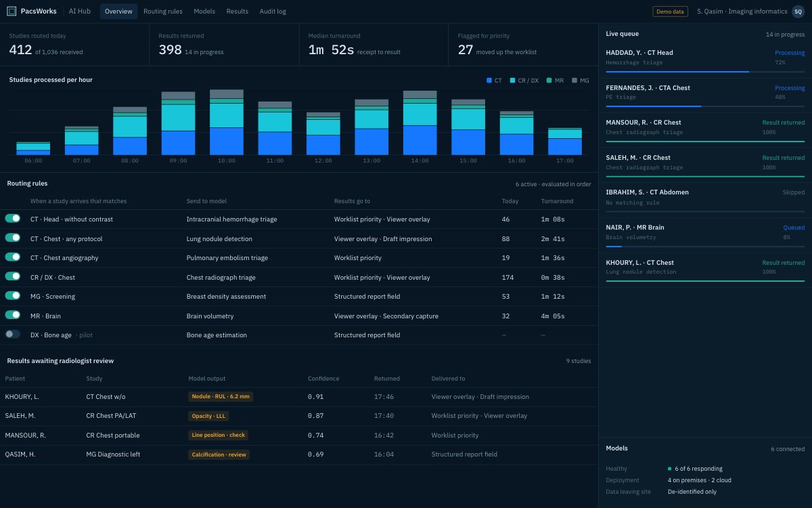Disable the CT Chest angiography rule
The image size is (812, 508).
13,257
